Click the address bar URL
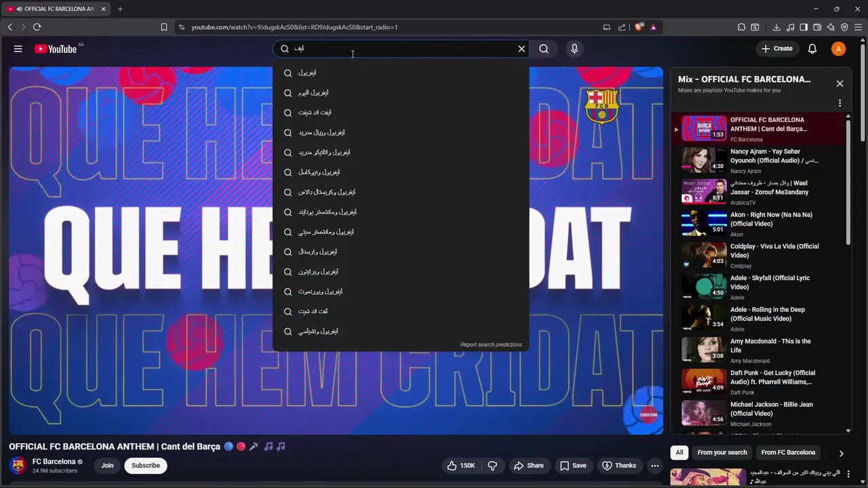868x488 pixels. [294, 27]
